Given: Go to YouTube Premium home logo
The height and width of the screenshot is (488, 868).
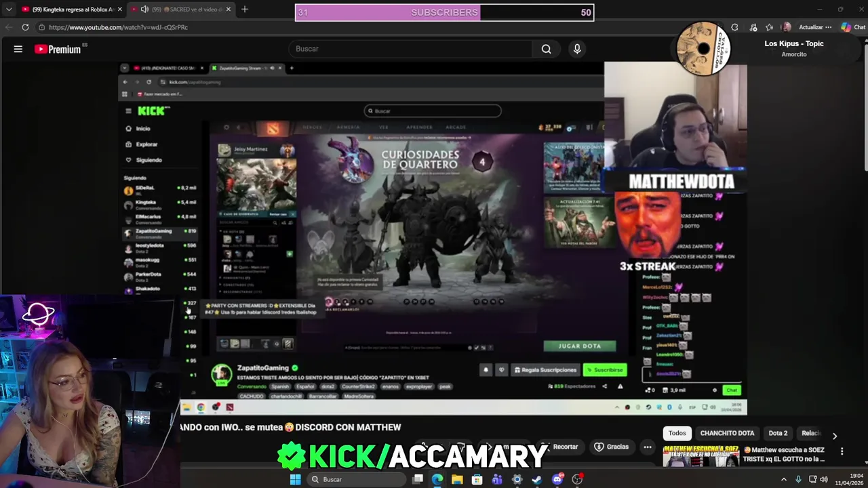Looking at the screenshot, I should tap(58, 49).
